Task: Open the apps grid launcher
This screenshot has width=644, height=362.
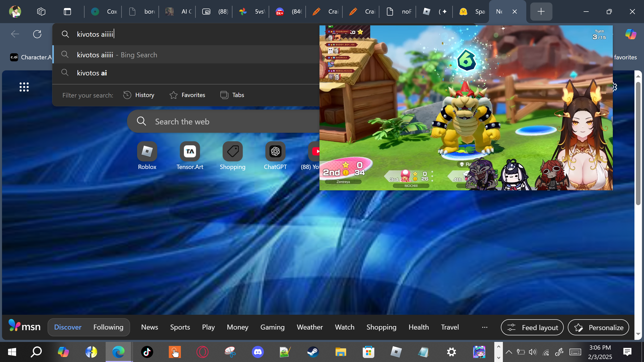Action: 24,87
